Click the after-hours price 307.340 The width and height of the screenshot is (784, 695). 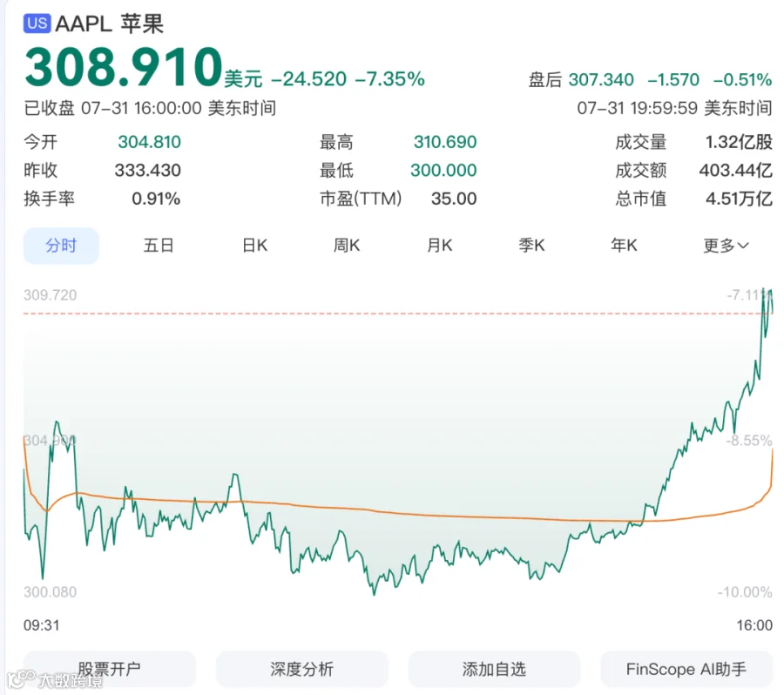(x=601, y=79)
